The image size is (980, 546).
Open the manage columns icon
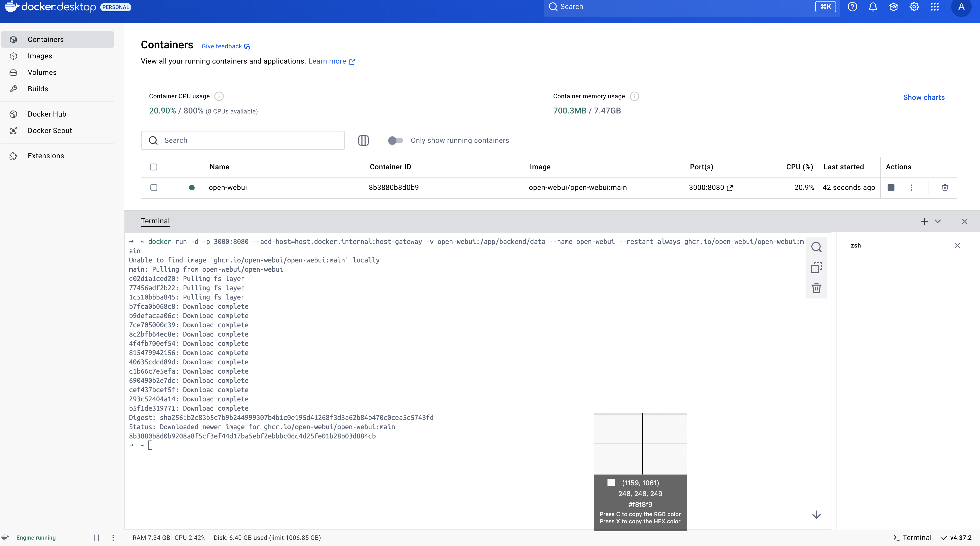click(x=363, y=140)
